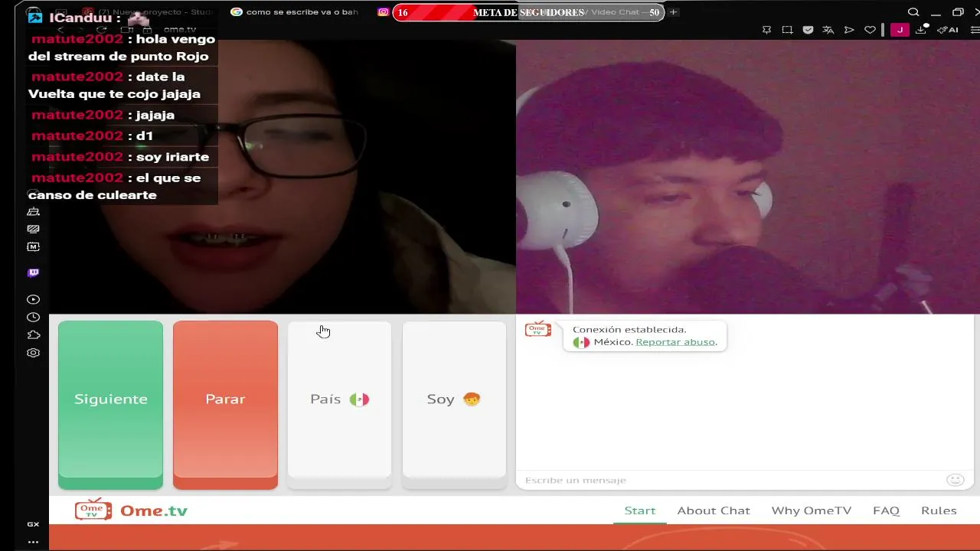The height and width of the screenshot is (551, 980).
Task: Click the Instagram tab icon
Action: [x=383, y=12]
